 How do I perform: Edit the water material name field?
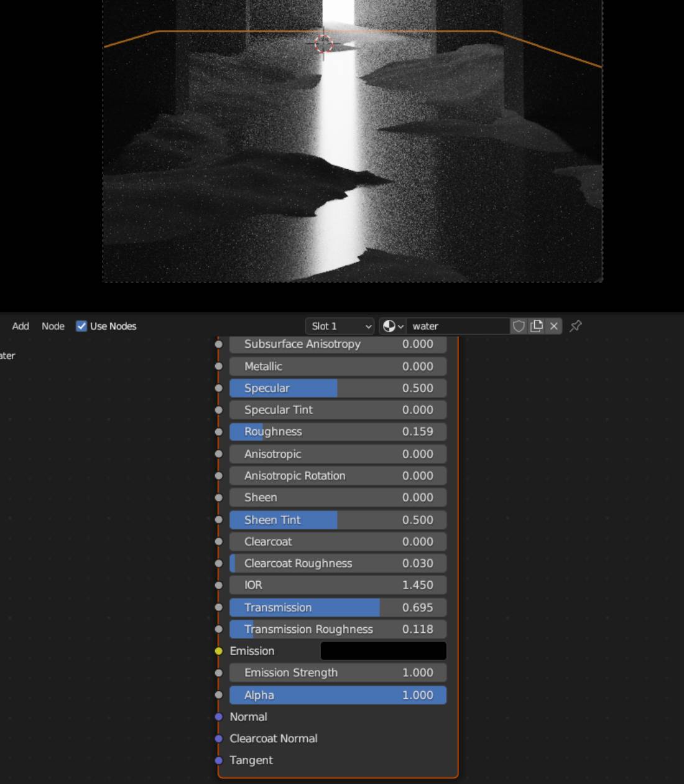tap(458, 326)
